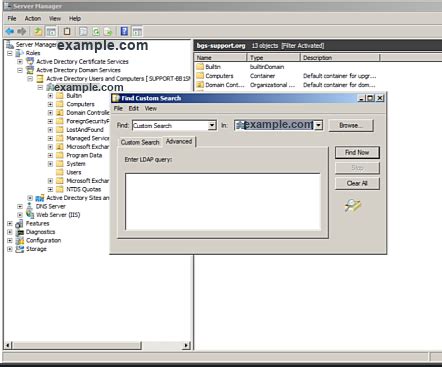Open the Find dialog Edit menu
The width and height of the screenshot is (442, 367).
[x=133, y=108]
